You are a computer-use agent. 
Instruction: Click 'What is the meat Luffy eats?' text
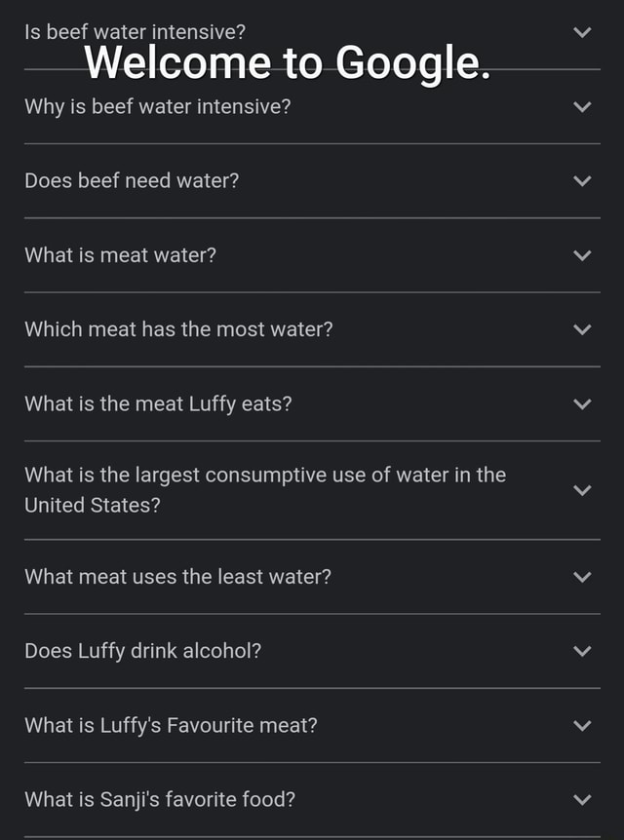point(157,403)
